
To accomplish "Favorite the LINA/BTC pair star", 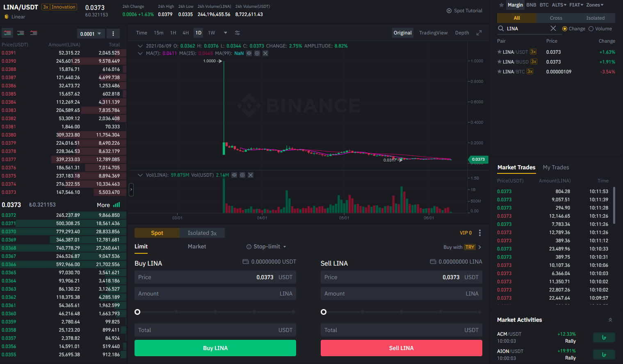I will 499,72.
